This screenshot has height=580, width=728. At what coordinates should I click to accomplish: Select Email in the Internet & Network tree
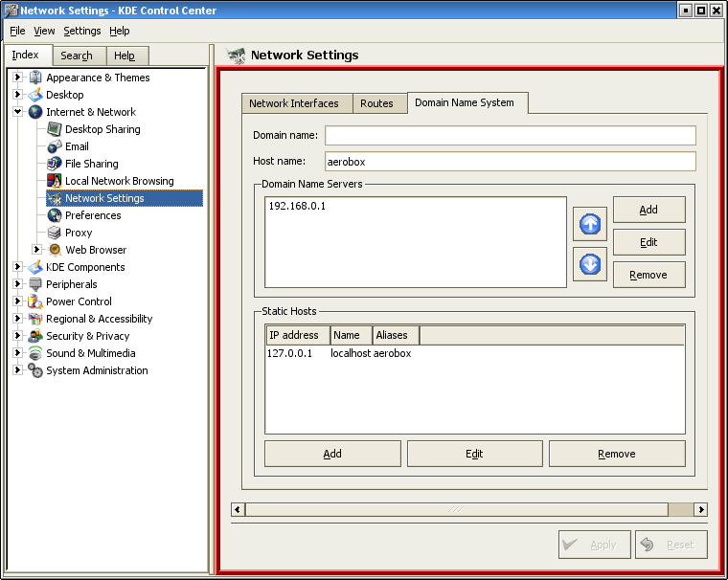(77, 146)
